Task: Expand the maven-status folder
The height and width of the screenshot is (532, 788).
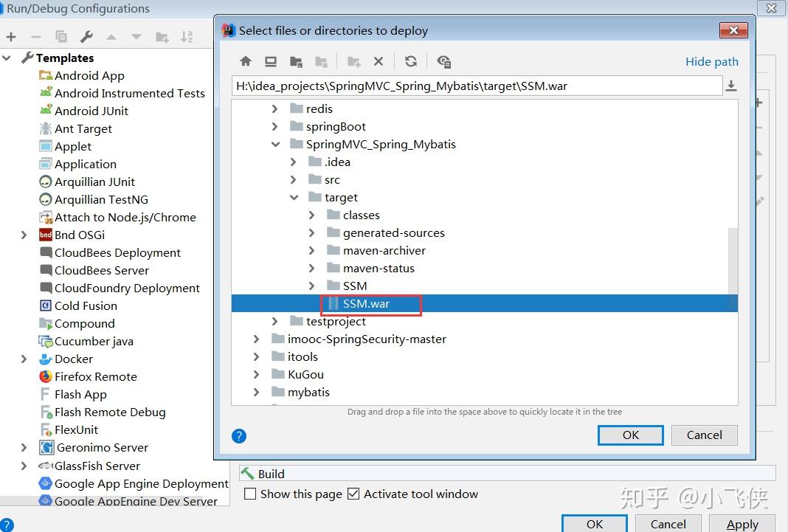Action: click(311, 269)
